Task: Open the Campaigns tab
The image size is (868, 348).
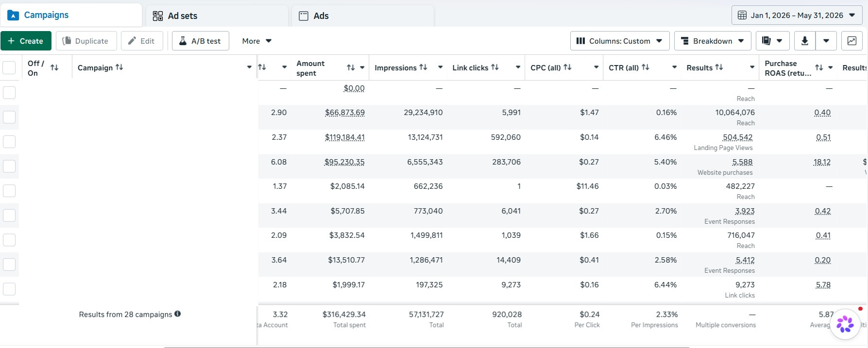Action: coord(71,15)
